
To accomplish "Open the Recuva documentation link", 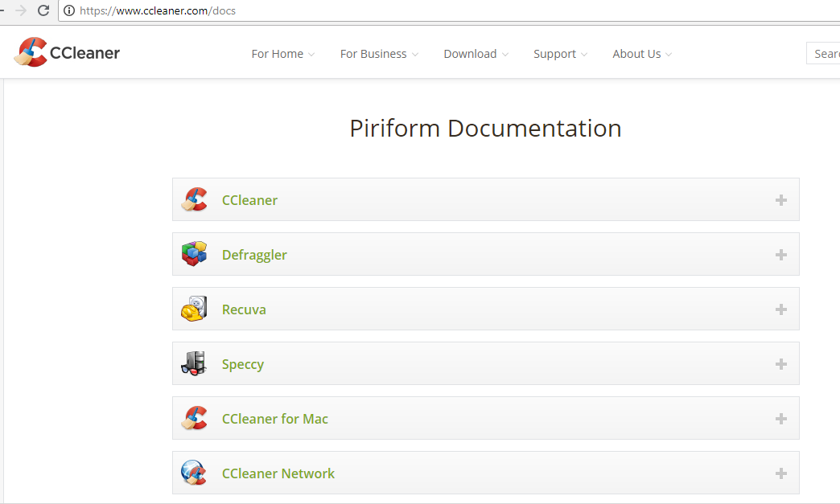I will coord(244,309).
